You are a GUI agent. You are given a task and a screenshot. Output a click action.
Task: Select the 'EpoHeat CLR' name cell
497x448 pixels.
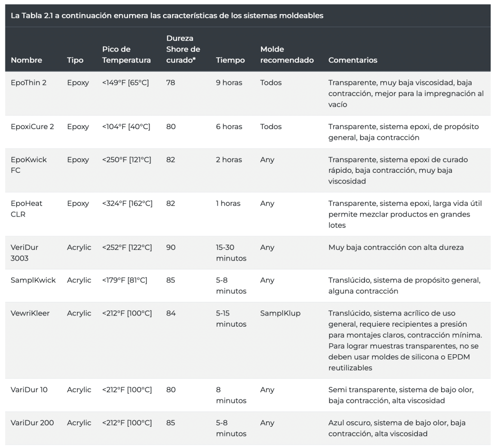(x=26, y=209)
